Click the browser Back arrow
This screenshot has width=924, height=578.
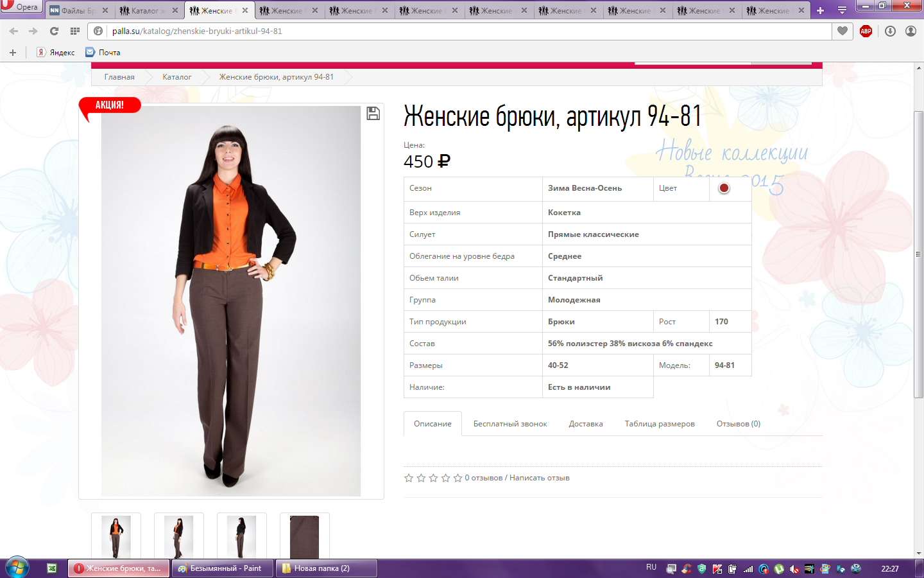(13, 31)
